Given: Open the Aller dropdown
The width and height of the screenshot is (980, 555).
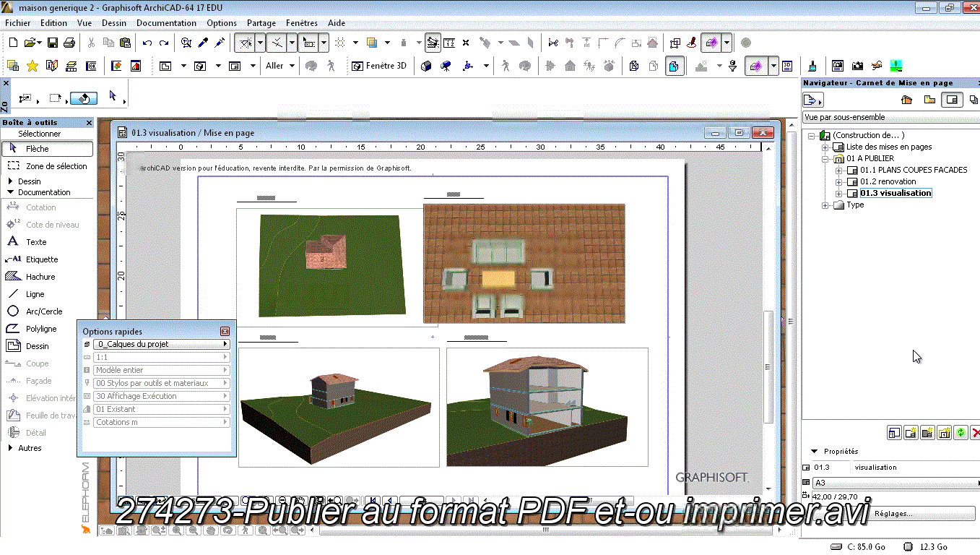Looking at the screenshot, I should click(280, 66).
